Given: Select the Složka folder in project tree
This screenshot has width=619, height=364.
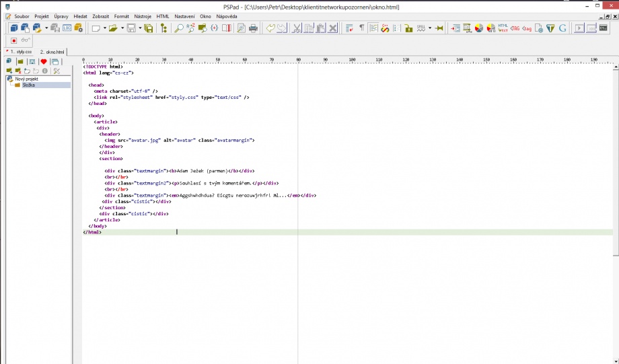Looking at the screenshot, I should click(28, 85).
